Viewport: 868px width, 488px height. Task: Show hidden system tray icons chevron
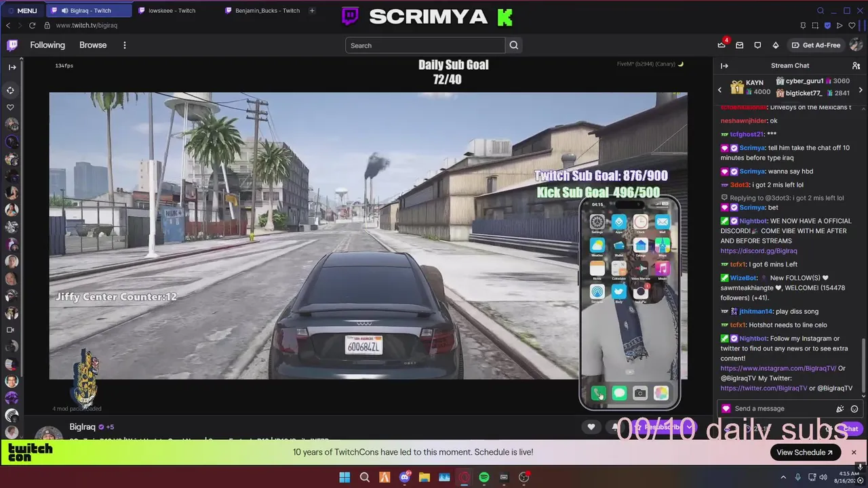point(783,478)
